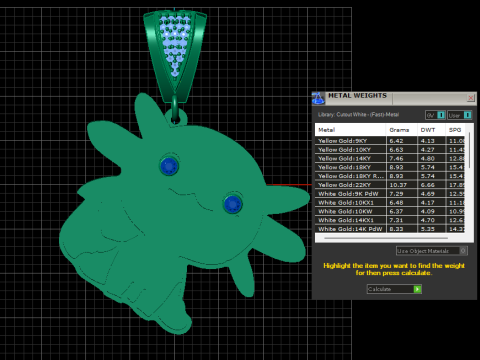This screenshot has height=360, width=480.
Task: Select the White Gold:14K PdW row
Action: tap(390, 229)
